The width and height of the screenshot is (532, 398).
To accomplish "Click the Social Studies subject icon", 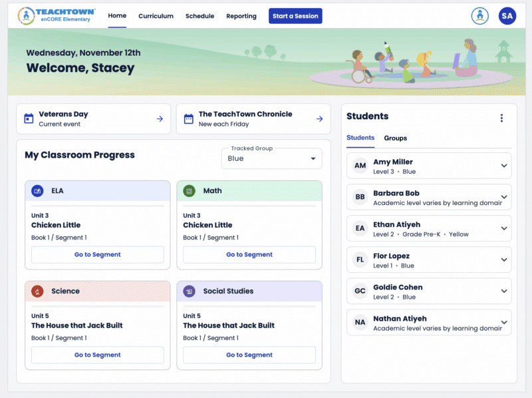I will click(190, 291).
